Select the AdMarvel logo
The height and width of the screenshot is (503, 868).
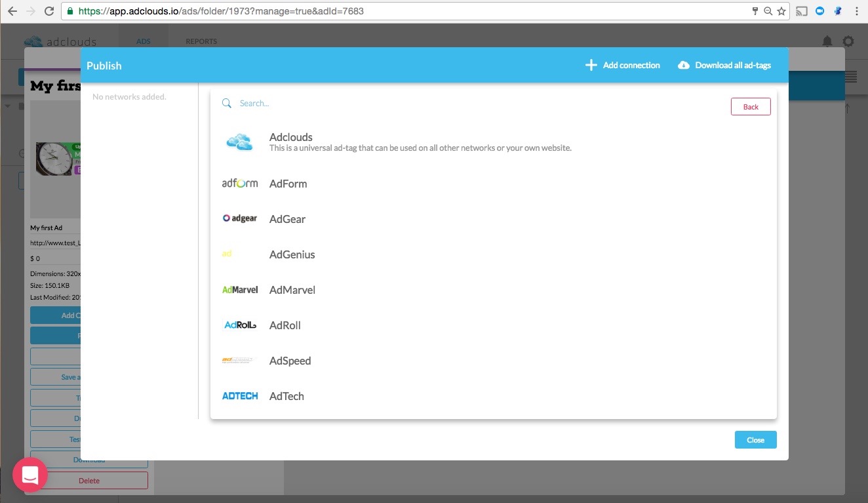[x=240, y=289]
